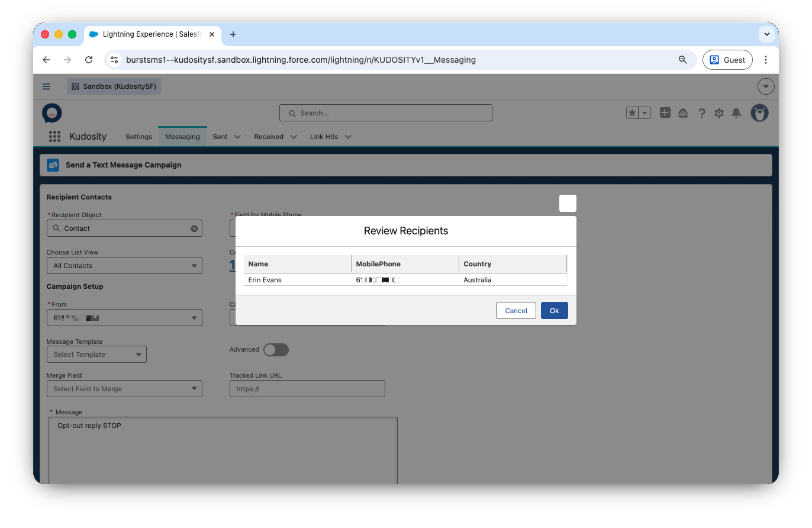812x528 pixels.
Task: Click the global actions plus icon
Action: click(665, 112)
